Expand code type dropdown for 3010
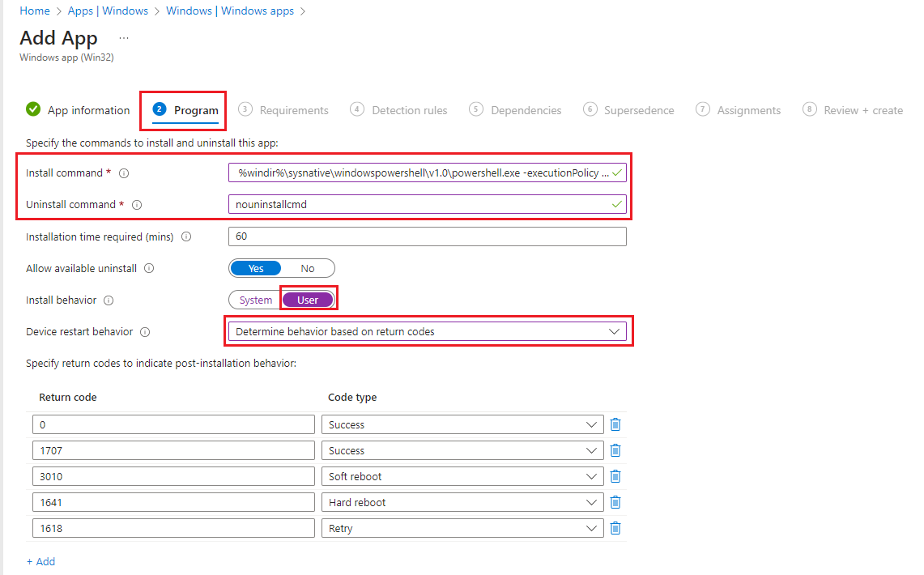 pyautogui.click(x=462, y=476)
